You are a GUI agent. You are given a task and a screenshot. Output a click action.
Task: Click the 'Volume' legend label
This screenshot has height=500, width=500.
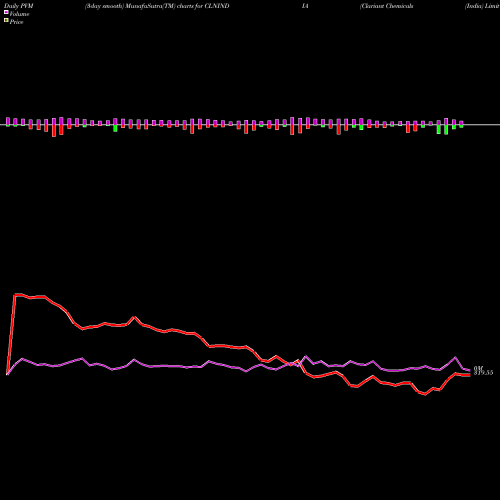pyautogui.click(x=19, y=14)
